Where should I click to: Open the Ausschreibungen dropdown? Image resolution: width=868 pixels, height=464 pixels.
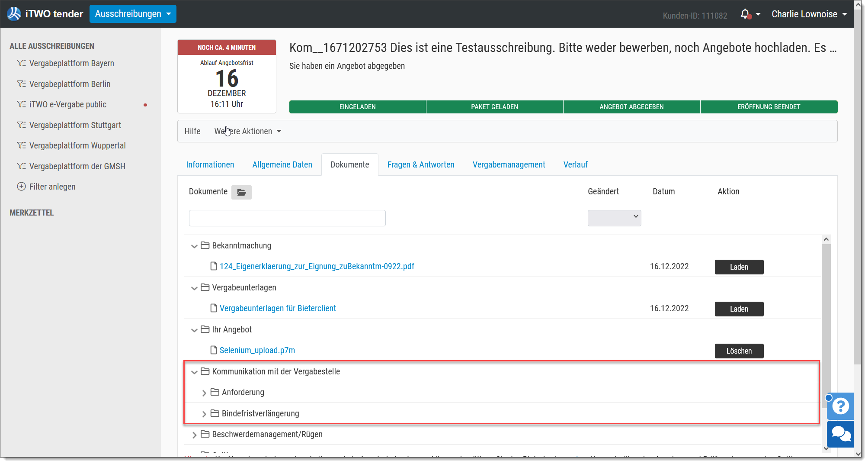(x=133, y=14)
